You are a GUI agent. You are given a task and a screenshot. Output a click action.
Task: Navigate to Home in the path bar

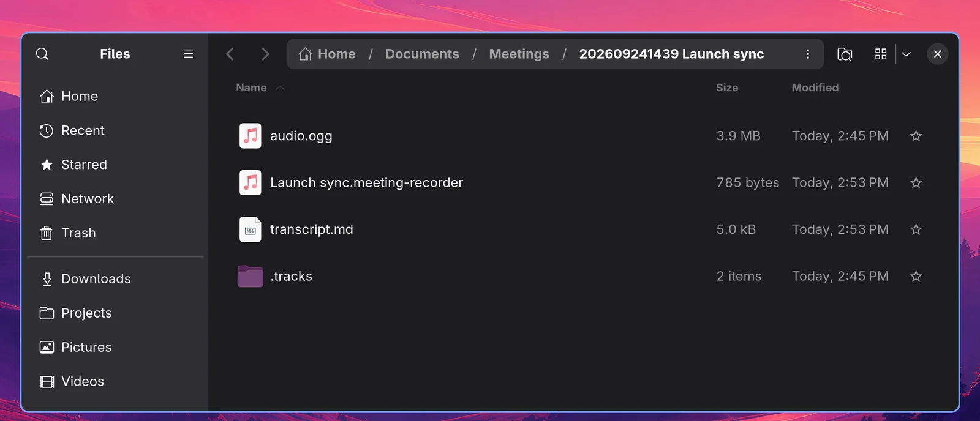tap(327, 54)
